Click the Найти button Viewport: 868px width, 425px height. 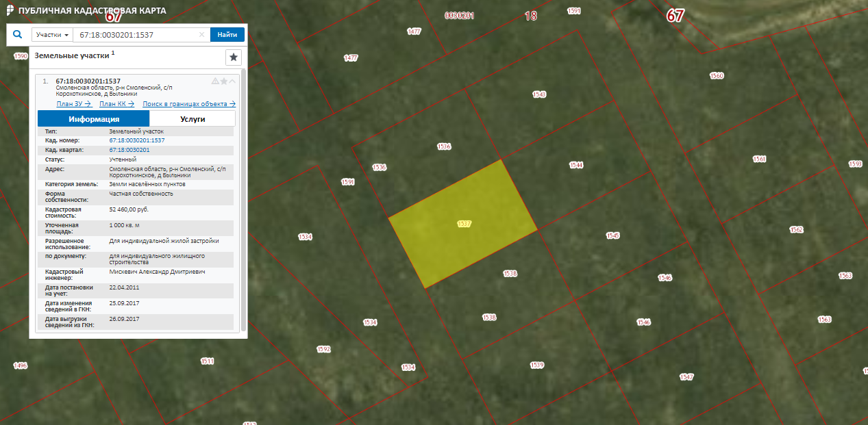(x=227, y=35)
